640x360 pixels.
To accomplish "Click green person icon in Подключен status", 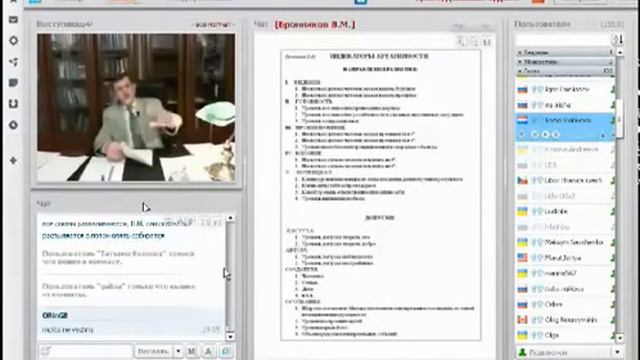I will [522, 352].
